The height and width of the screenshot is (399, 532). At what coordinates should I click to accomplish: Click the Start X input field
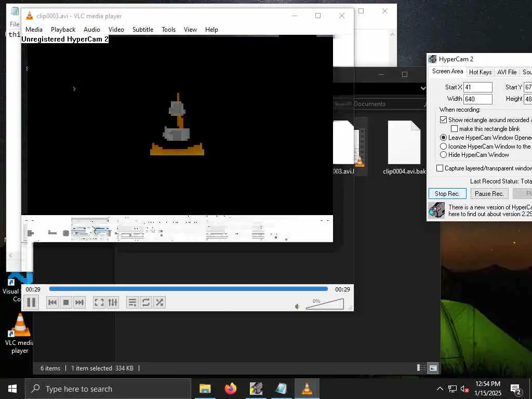click(x=478, y=87)
